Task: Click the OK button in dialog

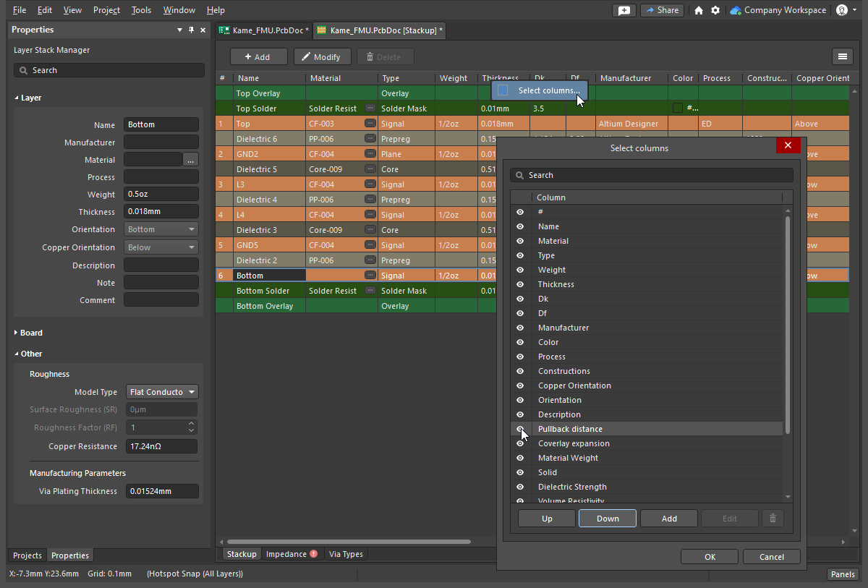Action: pos(709,557)
